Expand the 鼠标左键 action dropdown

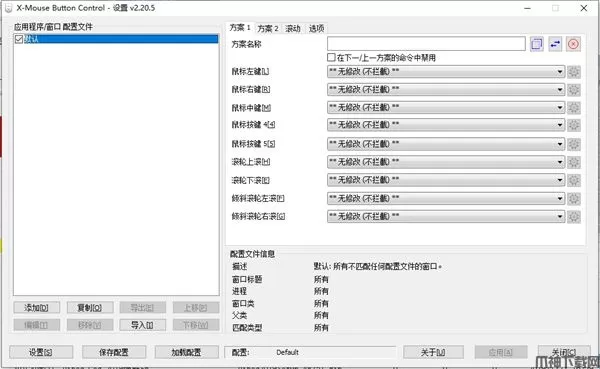[446, 72]
